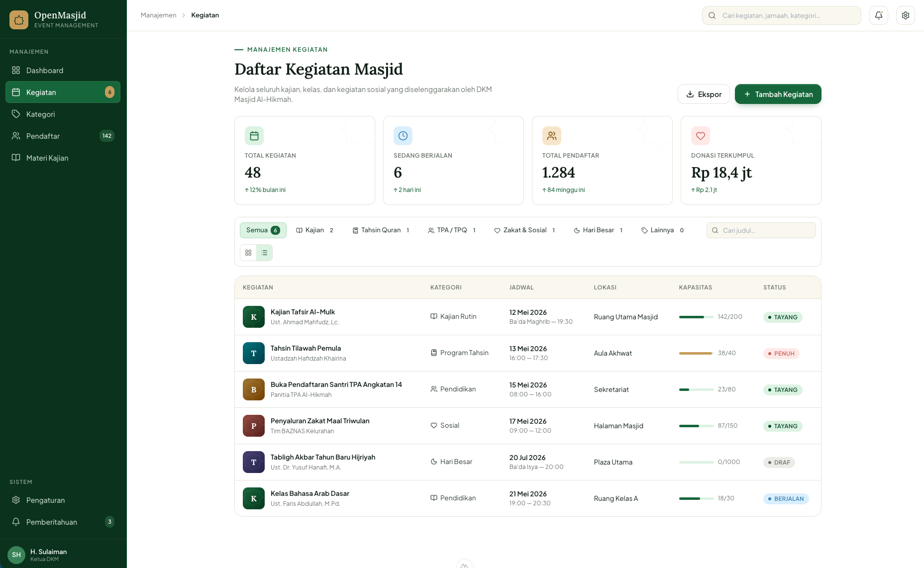The image size is (924, 568).
Task: Click the OpenMasjid logo icon
Action: click(19, 20)
